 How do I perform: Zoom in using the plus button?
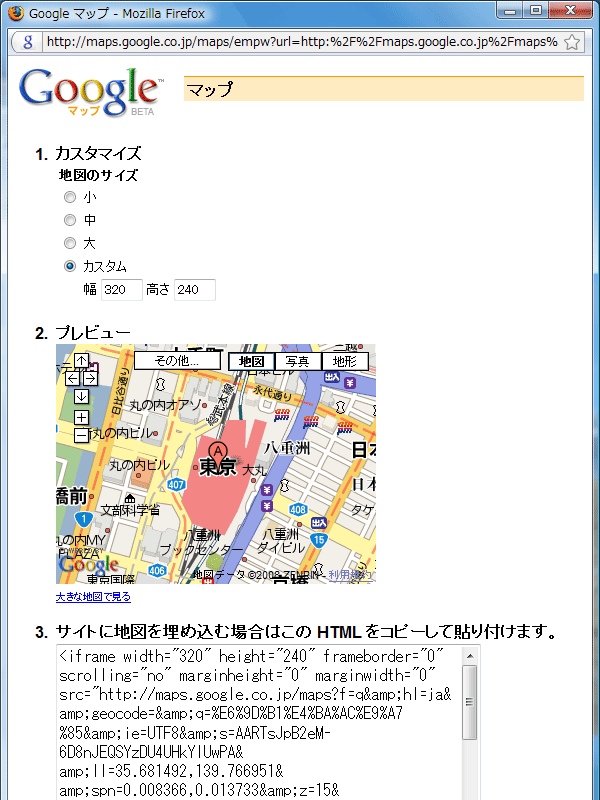coord(82,417)
